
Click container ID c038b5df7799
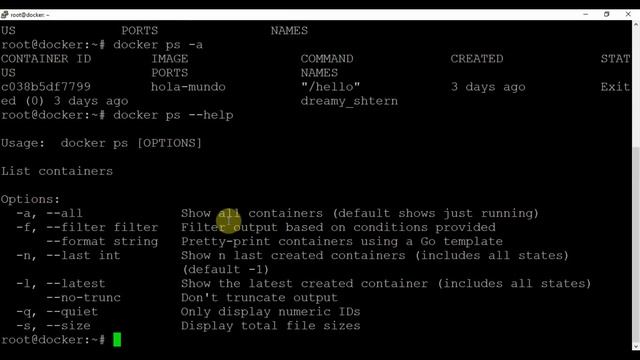pos(46,87)
